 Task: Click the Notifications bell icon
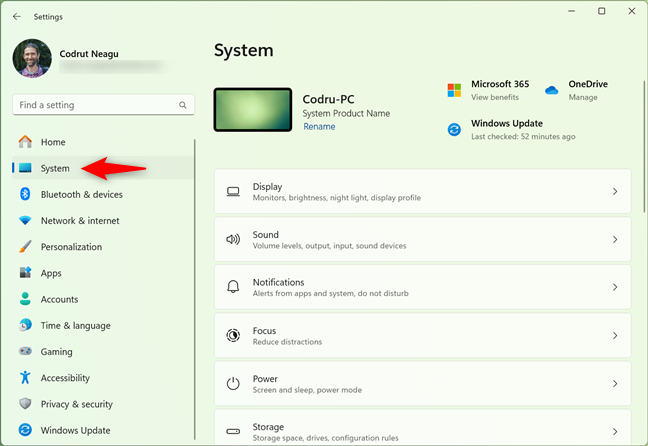tap(233, 287)
